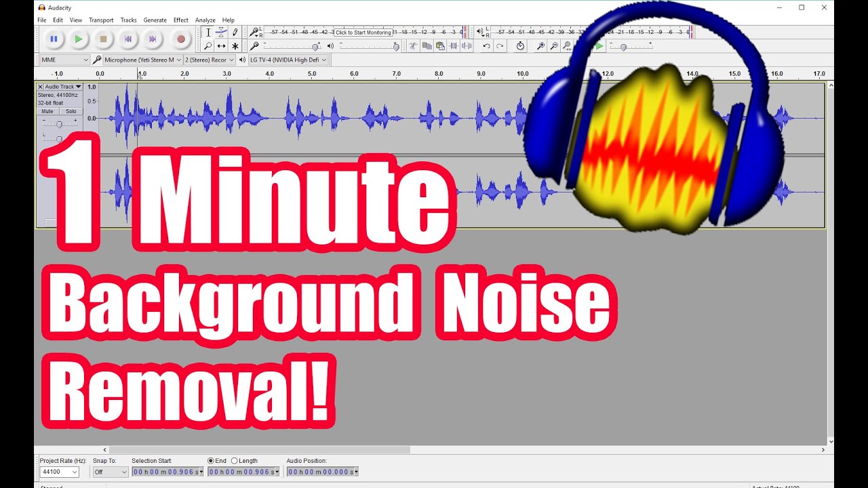Viewport: 868px width, 488px height.
Task: Select the Envelope tool
Action: 222,33
